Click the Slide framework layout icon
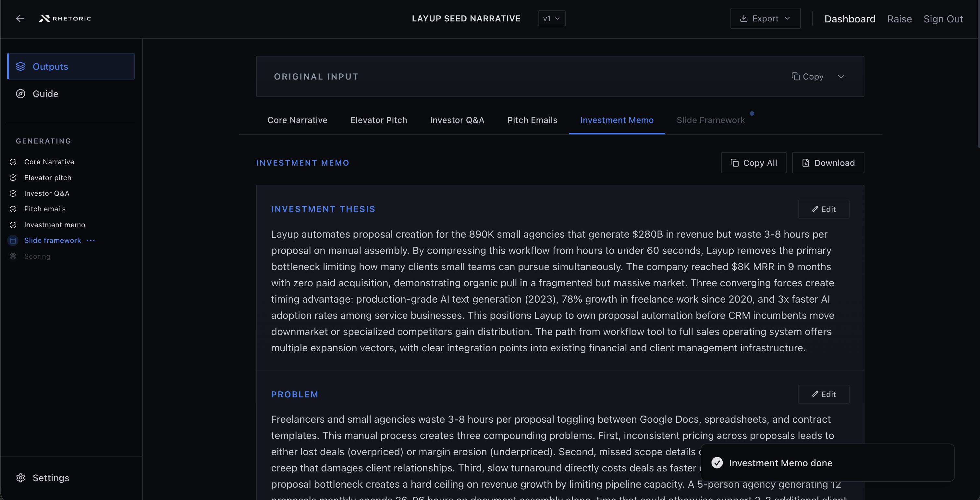980x500 pixels. pyautogui.click(x=13, y=241)
